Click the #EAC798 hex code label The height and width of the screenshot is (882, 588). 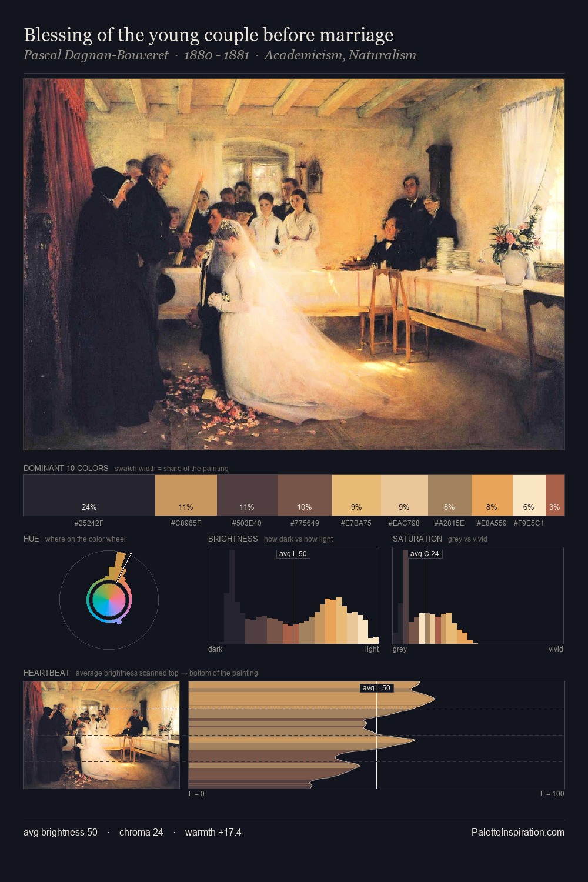404,523
